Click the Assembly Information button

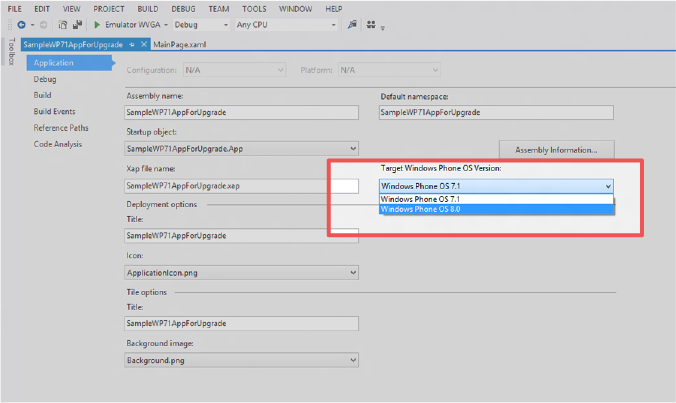557,150
